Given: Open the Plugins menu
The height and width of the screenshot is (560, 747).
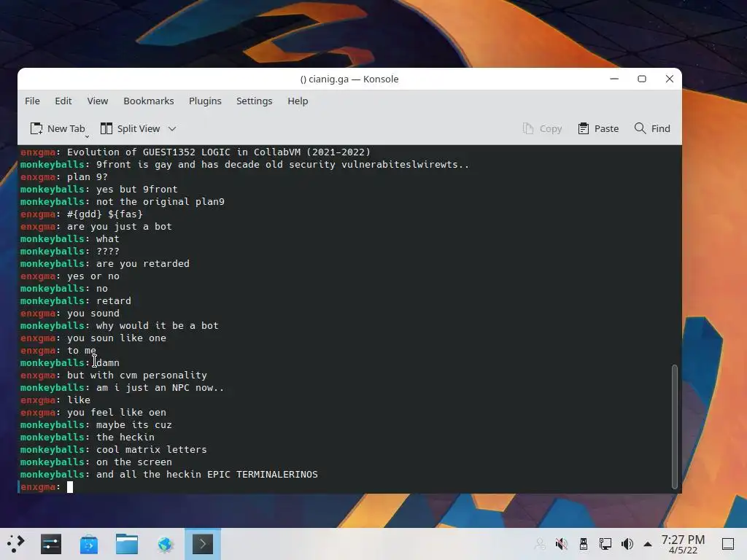Looking at the screenshot, I should (205, 101).
